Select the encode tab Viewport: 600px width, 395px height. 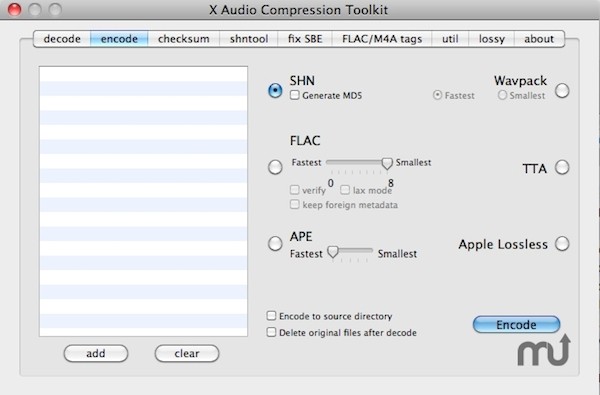pyautogui.click(x=119, y=39)
